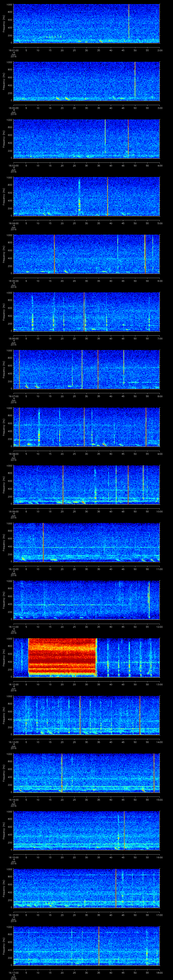Select the red line near 54 s in the 16:08:00 panel
This screenshot has height=980, width=173.
tap(146, 426)
